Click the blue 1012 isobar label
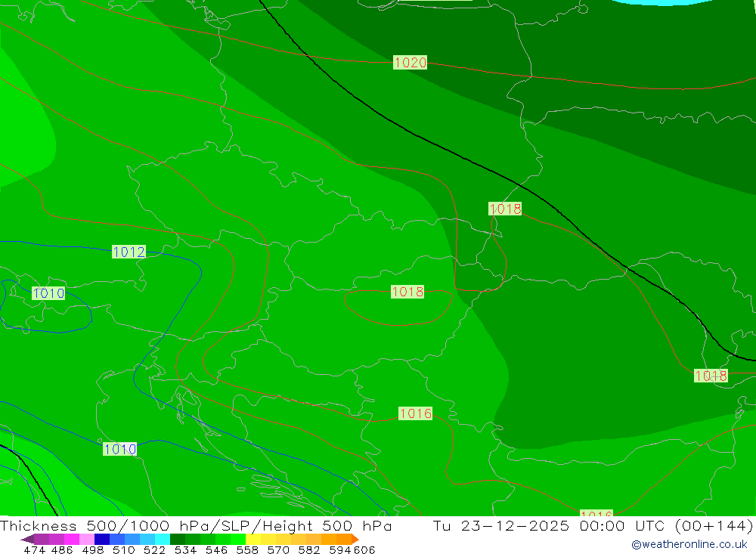The width and height of the screenshot is (756, 554). (129, 252)
